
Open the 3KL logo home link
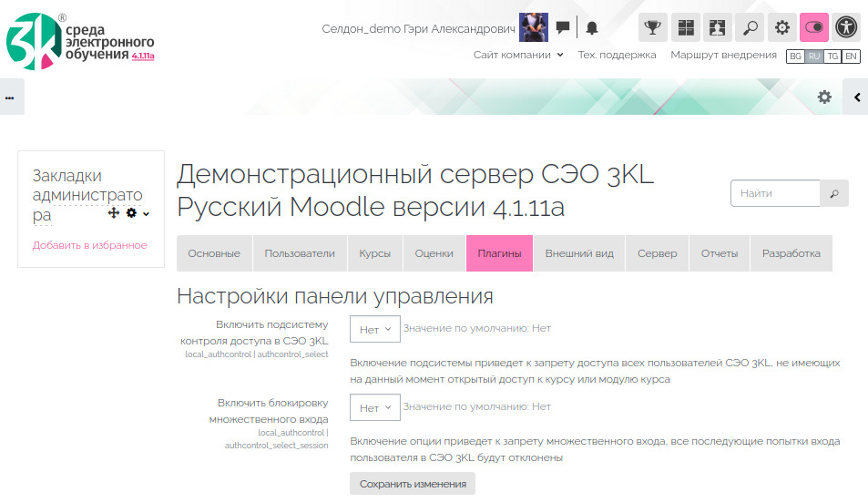(x=80, y=42)
